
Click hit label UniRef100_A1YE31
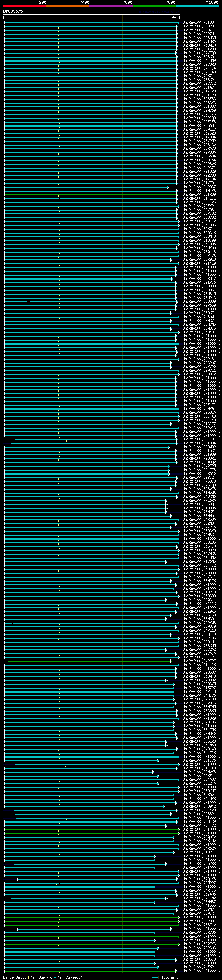tap(199, 183)
